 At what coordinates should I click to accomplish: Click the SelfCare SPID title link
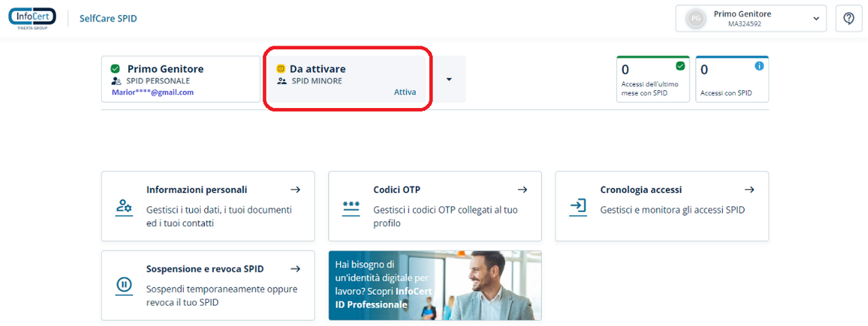(108, 19)
